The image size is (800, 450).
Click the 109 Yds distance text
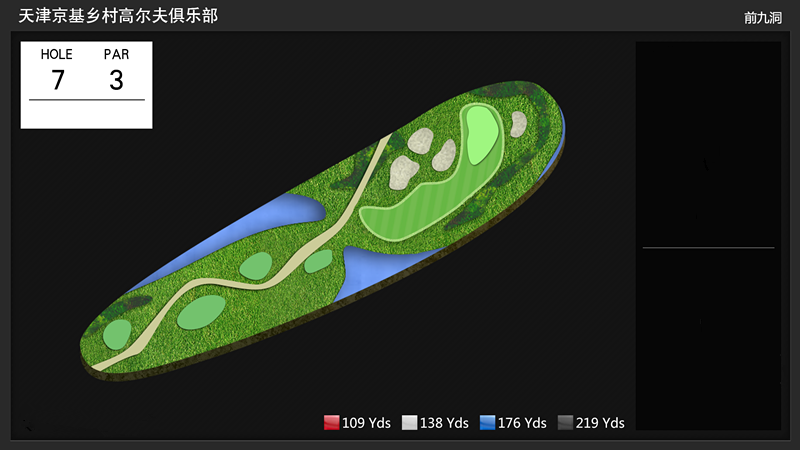coord(366,423)
